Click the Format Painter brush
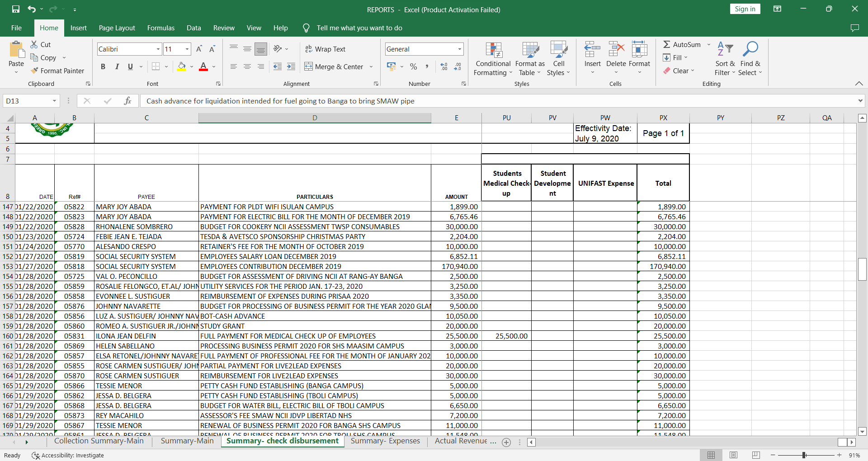This screenshot has width=868, height=461. (x=34, y=71)
